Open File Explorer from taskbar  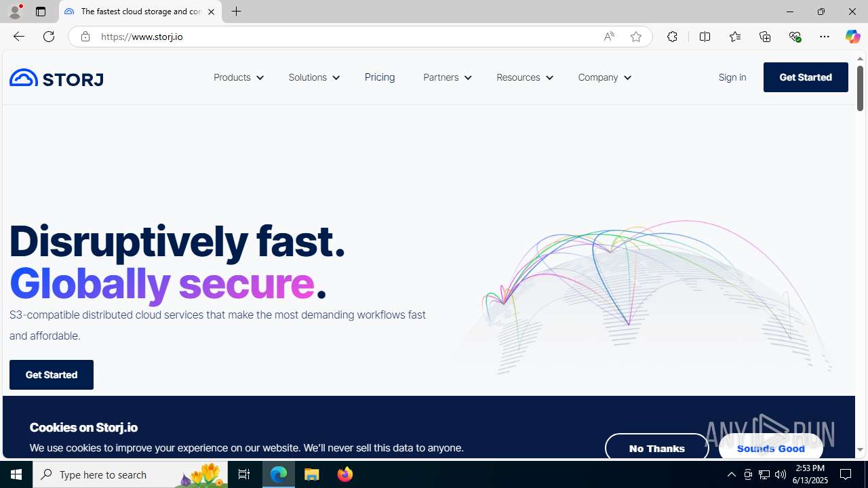pos(312,474)
